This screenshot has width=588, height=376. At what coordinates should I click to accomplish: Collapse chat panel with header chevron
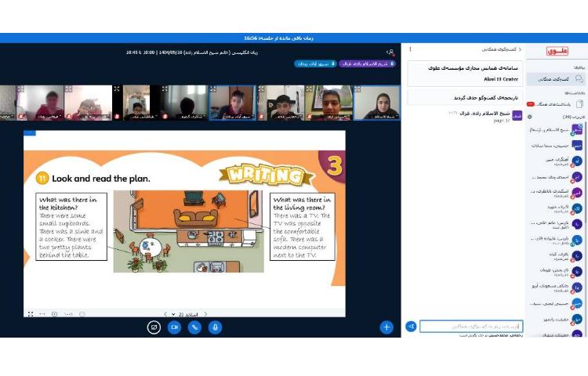518,49
